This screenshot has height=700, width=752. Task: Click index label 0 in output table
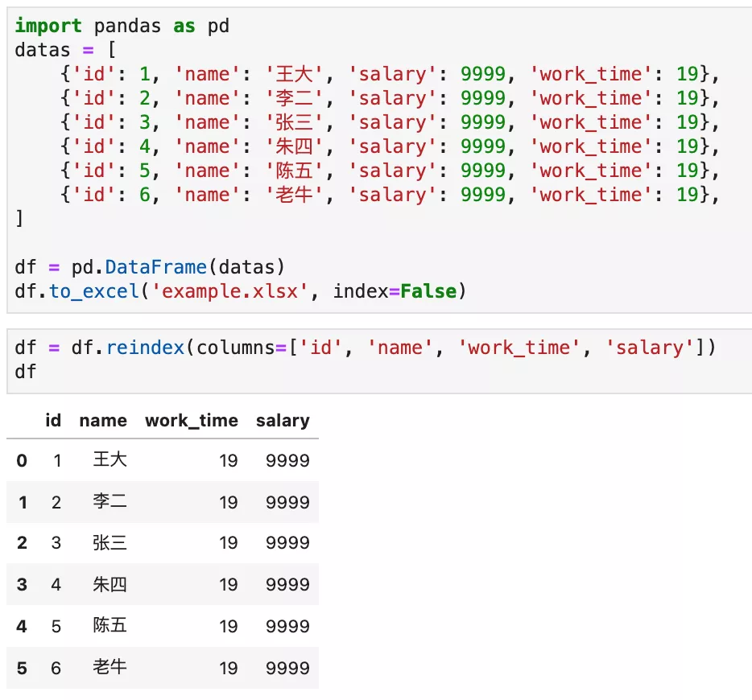point(22,460)
